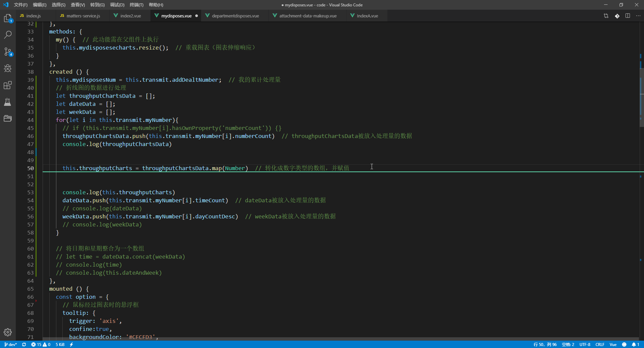
Task: Open the 终端(T) menu
Action: coord(137,5)
